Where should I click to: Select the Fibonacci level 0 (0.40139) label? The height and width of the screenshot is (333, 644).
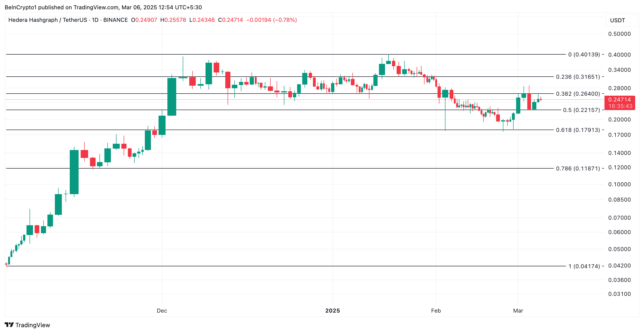point(584,54)
